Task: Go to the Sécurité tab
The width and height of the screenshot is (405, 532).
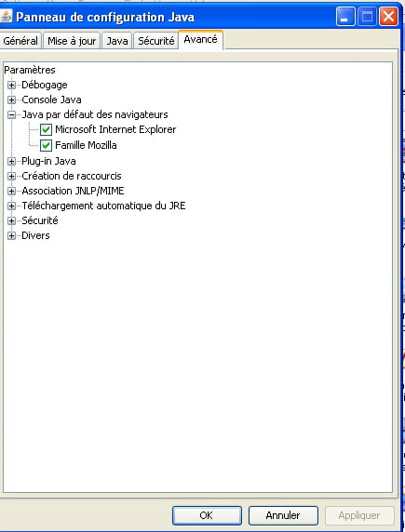Action: pos(156,41)
